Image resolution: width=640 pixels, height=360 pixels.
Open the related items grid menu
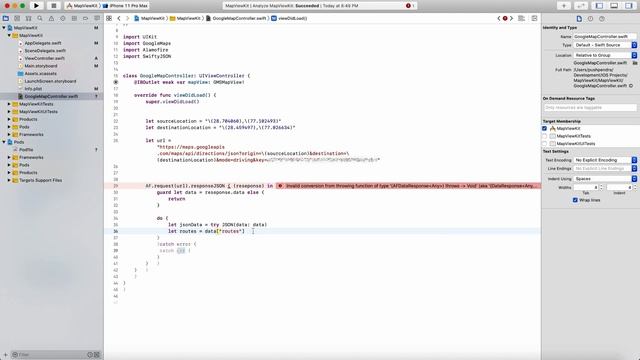(109, 18)
